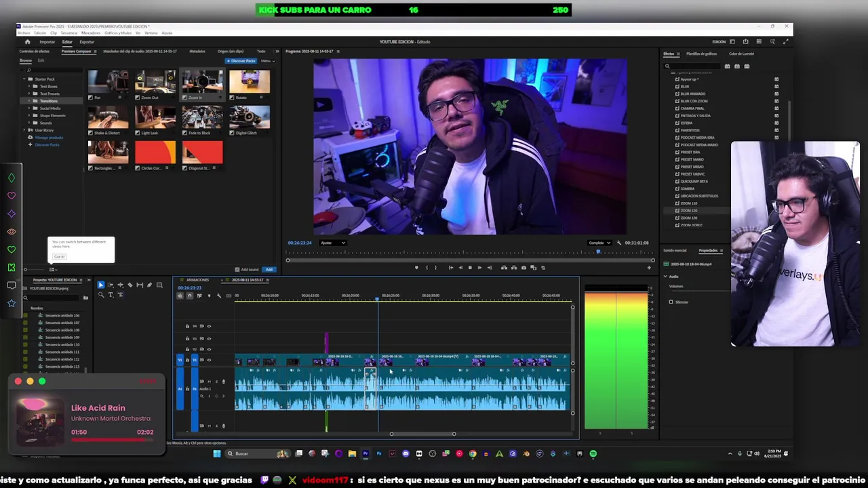Switch to the Color de Lumetri tab
The image size is (868, 488).
tap(741, 54)
